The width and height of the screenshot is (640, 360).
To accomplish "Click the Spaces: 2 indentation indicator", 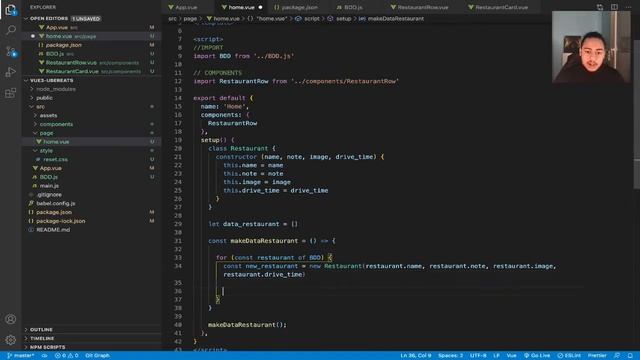I will pyautogui.click(x=451, y=356).
